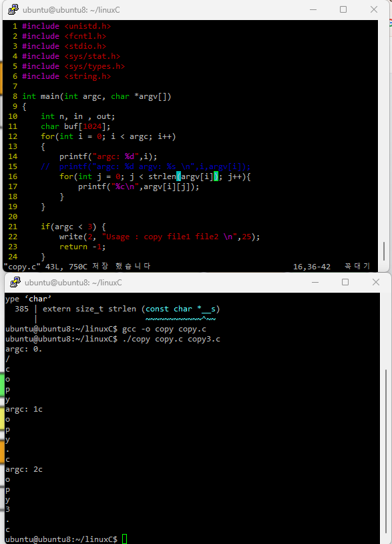Image resolution: width=392 pixels, height=544 pixels.
Task: Click 'gcc -o copy copy.c' command line
Action: click(x=164, y=329)
